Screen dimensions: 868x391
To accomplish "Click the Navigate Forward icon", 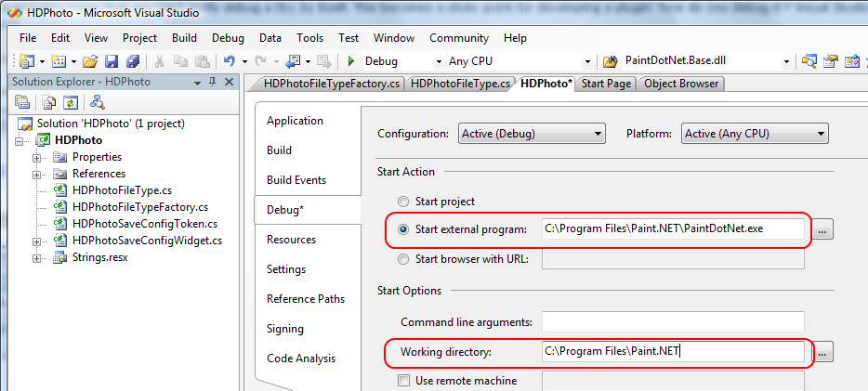I will pyautogui.click(x=323, y=61).
